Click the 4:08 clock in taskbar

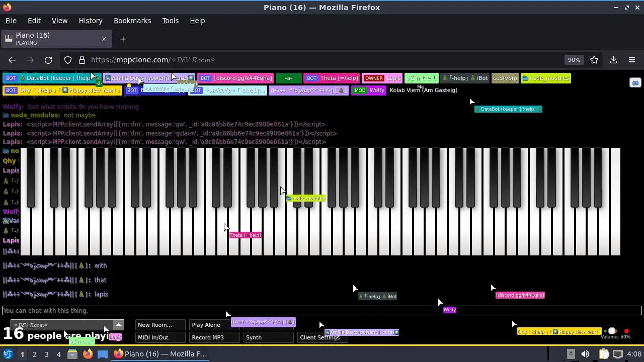pos(634,354)
